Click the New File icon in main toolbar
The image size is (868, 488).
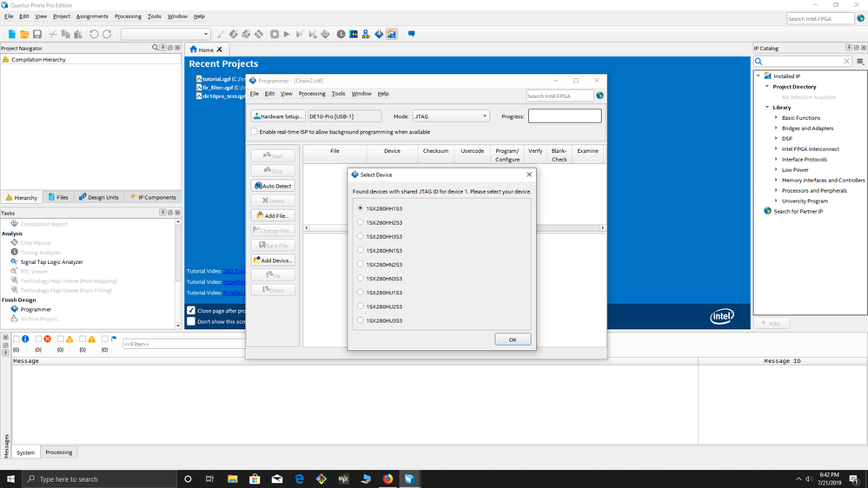coord(11,34)
